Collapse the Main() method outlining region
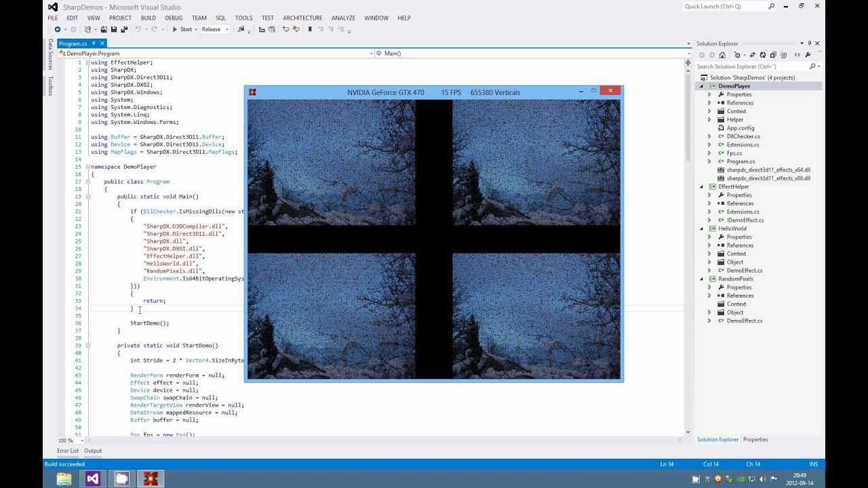This screenshot has height=488, width=868. (x=87, y=197)
